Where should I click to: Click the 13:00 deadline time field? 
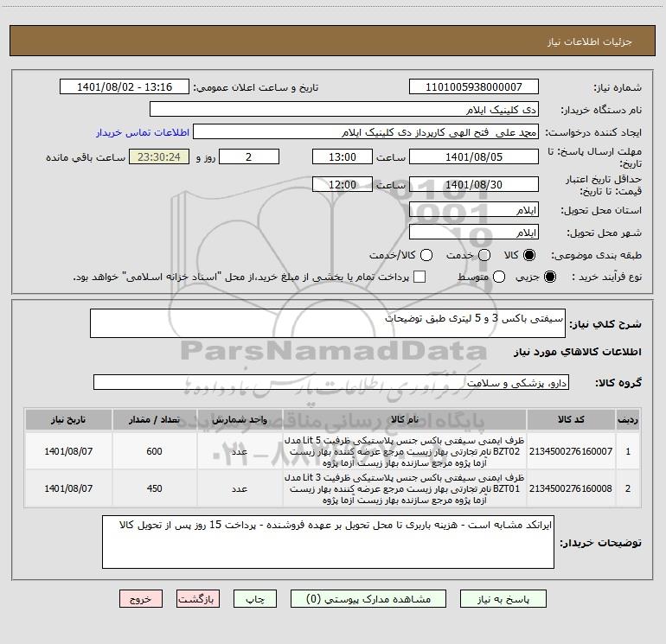(x=343, y=156)
